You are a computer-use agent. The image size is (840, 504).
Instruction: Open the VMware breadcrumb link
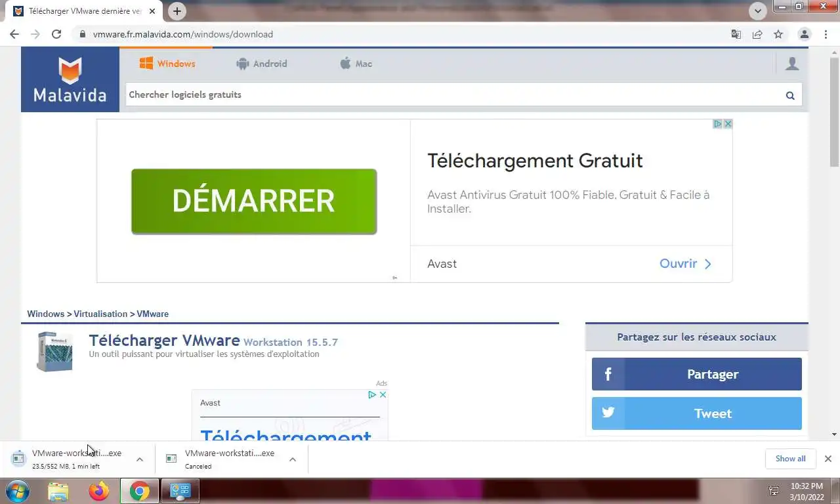(x=152, y=314)
